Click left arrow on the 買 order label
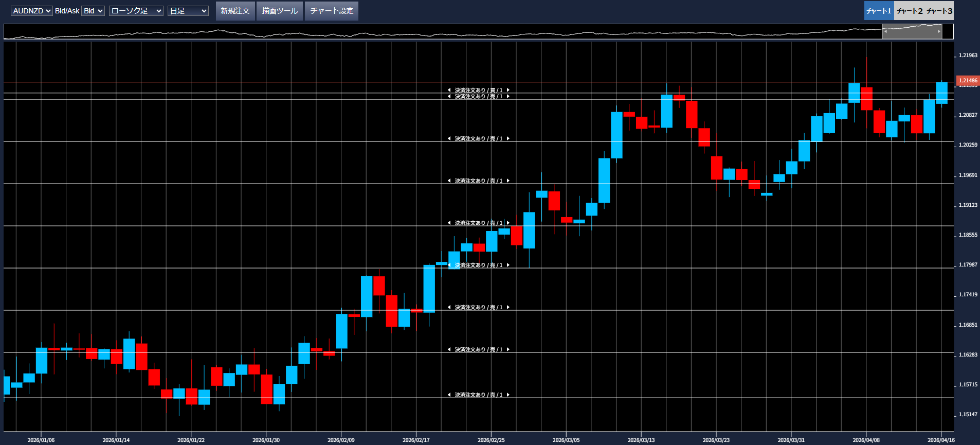980x445 pixels. [x=449, y=90]
